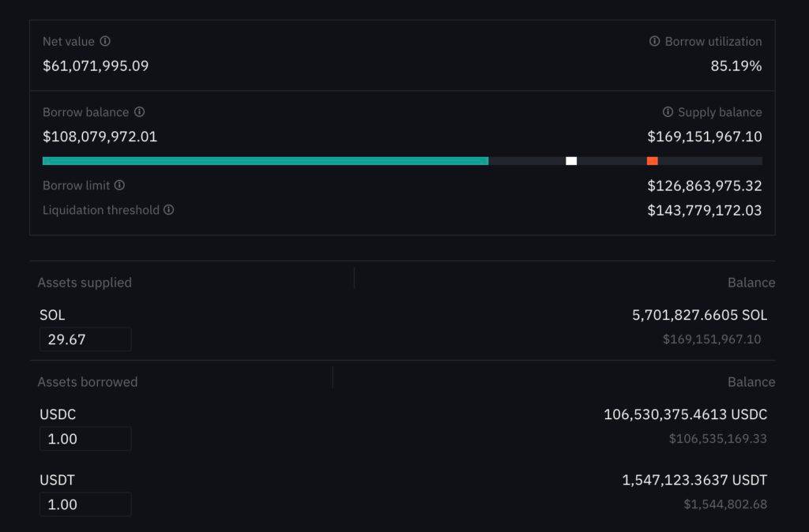
Task: Click the Assets supplied column header
Action: pos(85,283)
